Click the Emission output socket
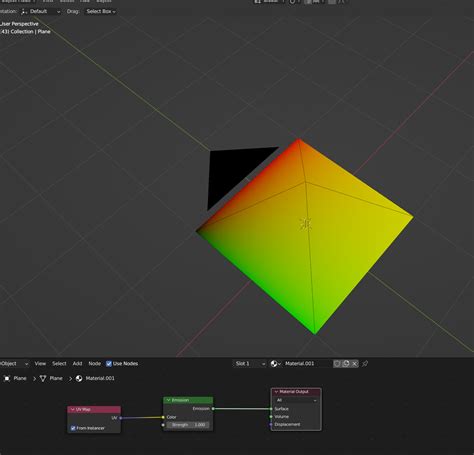The width and height of the screenshot is (474, 455). click(213, 409)
